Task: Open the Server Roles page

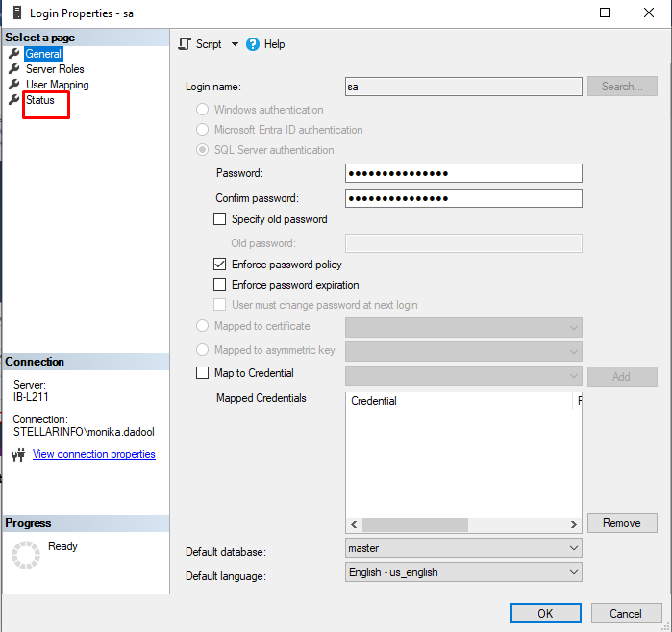Action: pyautogui.click(x=55, y=69)
